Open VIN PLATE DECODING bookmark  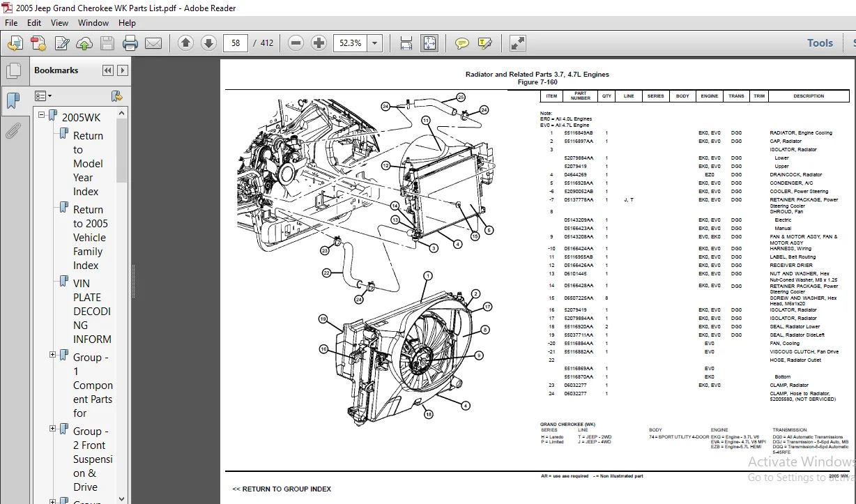[92, 311]
